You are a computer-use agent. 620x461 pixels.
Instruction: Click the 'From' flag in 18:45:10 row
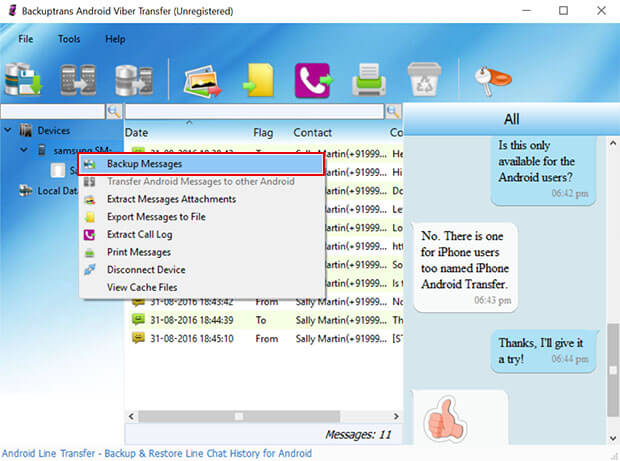click(x=267, y=338)
